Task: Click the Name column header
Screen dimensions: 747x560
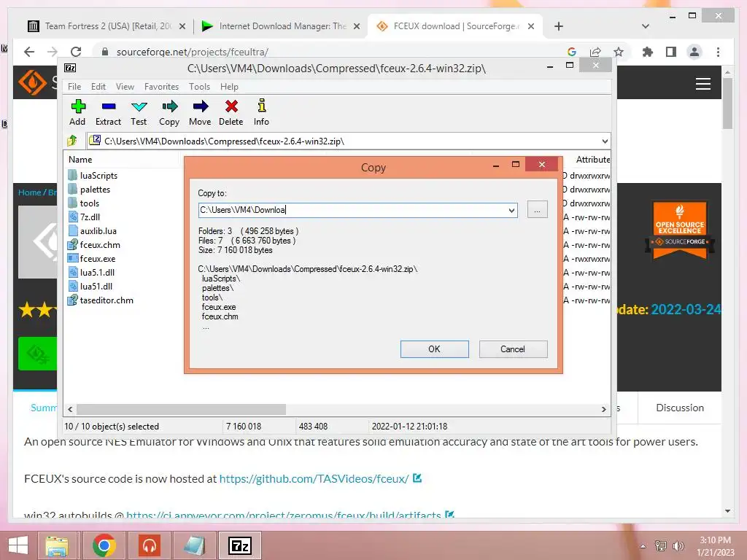Action: (80, 160)
